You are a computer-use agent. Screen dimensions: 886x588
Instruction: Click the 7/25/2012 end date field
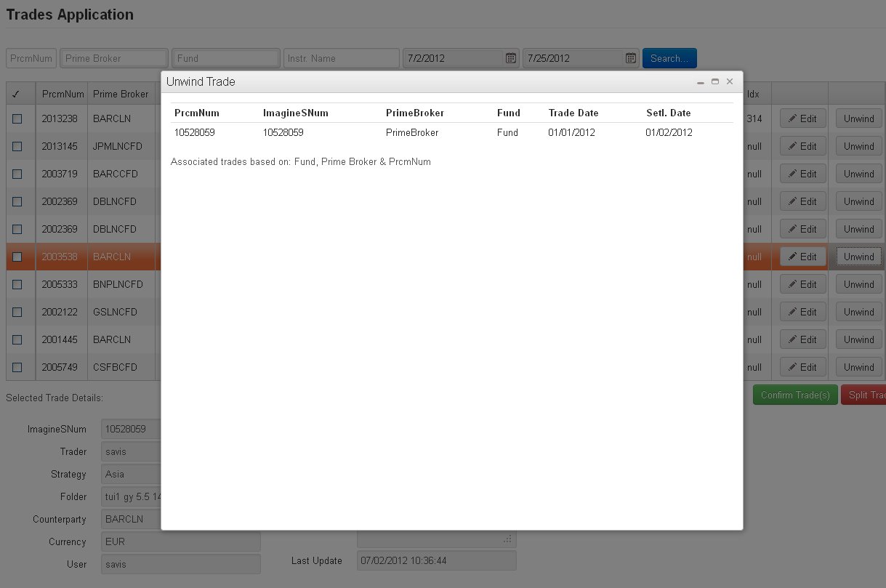(573, 58)
